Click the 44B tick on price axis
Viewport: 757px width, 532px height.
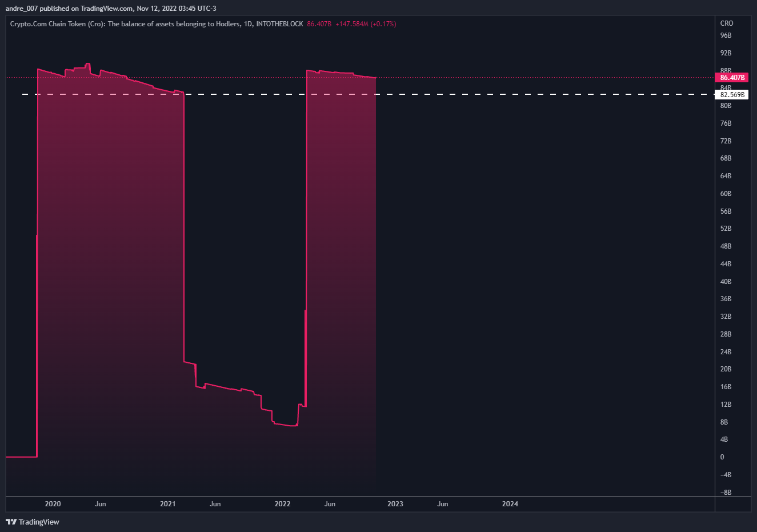[726, 264]
